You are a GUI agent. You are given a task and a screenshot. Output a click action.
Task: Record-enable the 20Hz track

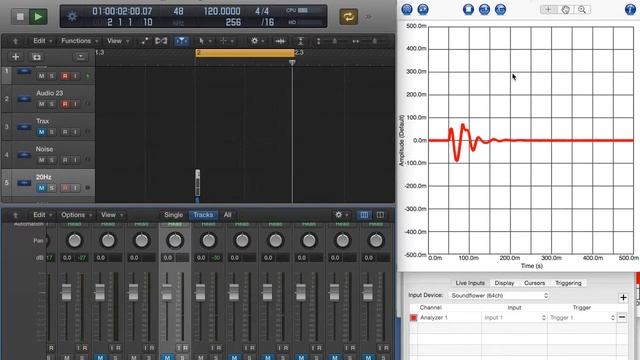click(65, 188)
